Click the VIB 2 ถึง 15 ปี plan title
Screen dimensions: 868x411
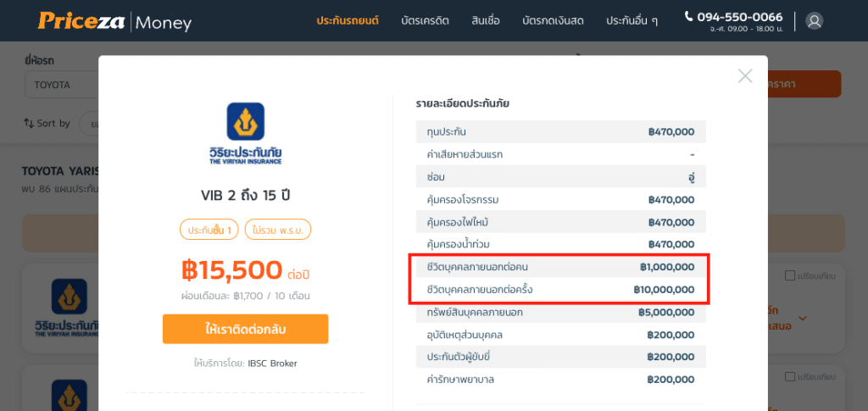click(x=245, y=195)
